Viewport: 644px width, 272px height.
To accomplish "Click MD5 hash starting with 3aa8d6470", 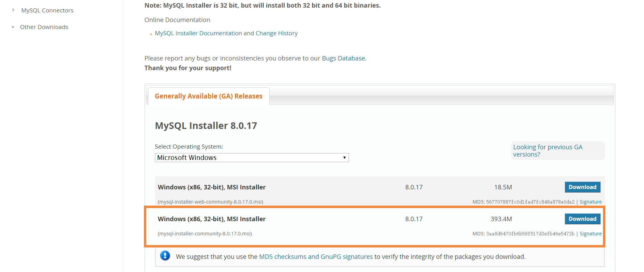I will 530,234.
